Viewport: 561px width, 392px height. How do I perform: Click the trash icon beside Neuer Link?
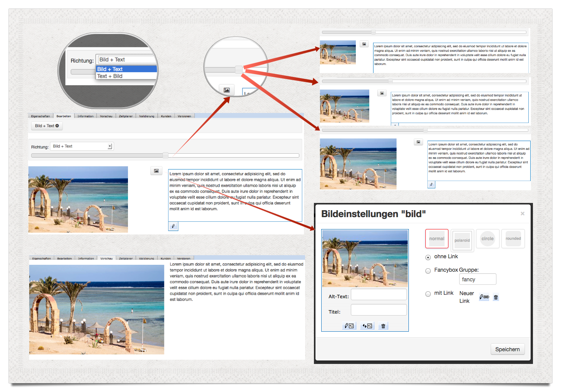click(496, 297)
